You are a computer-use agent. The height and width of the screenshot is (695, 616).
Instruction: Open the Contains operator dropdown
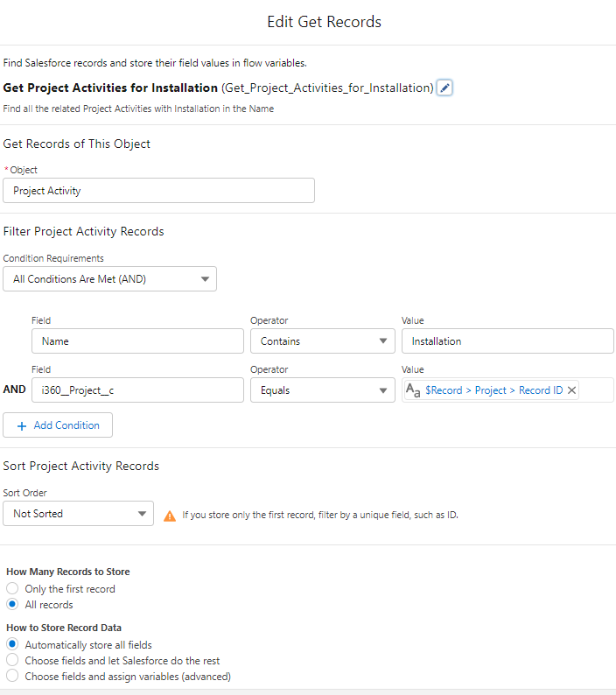(322, 341)
